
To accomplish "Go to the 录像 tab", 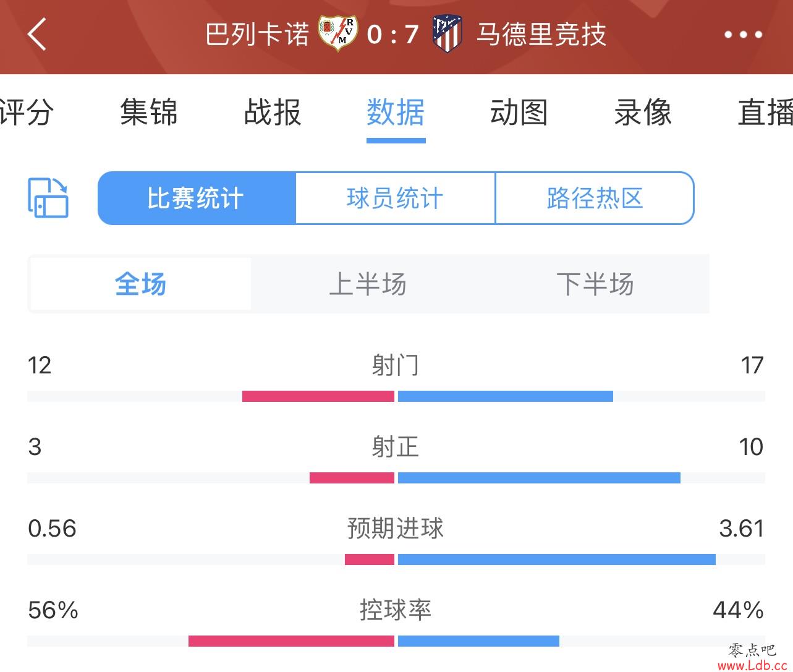I will [643, 113].
